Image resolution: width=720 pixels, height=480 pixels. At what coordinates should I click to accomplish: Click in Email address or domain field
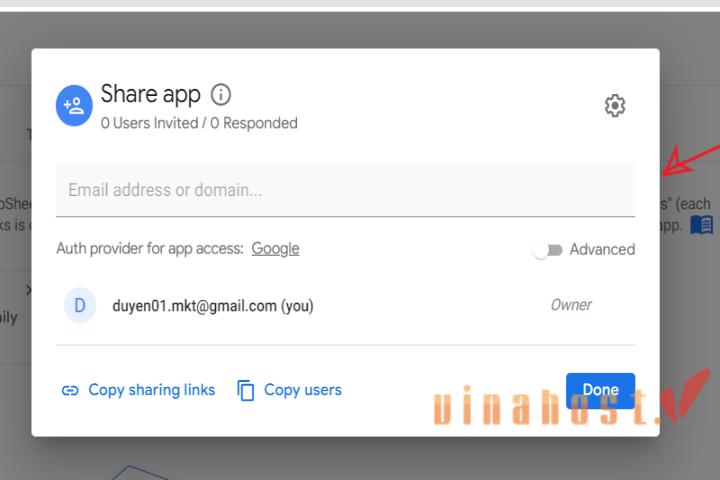click(x=345, y=190)
